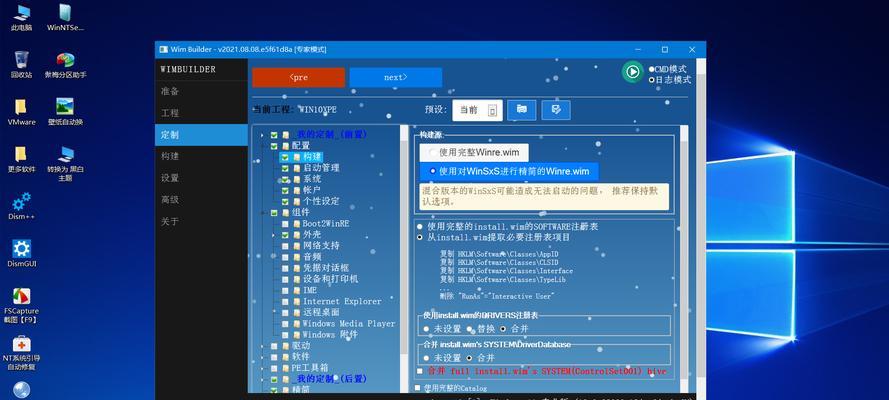Viewport: 889px width, 400px height.
Task: Open the 回收站 recycle bin icon
Action: point(21,64)
